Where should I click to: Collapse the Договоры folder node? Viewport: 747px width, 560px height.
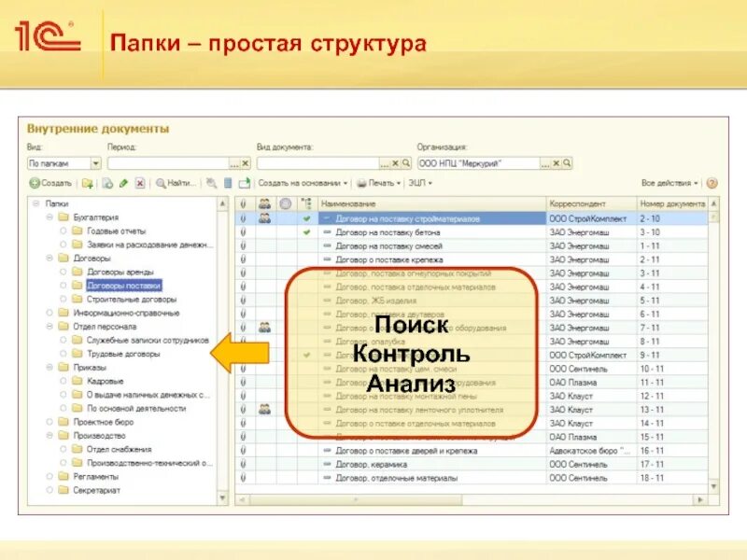pos(49,259)
